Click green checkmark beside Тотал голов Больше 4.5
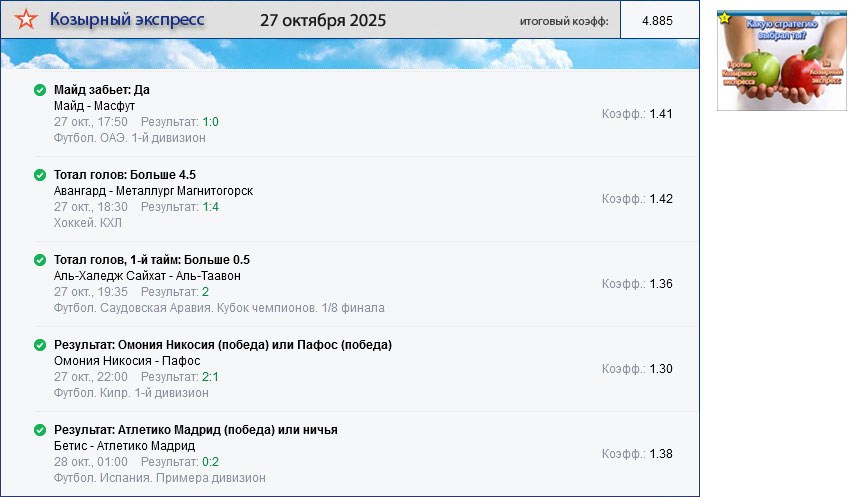864x497 pixels. (40, 175)
